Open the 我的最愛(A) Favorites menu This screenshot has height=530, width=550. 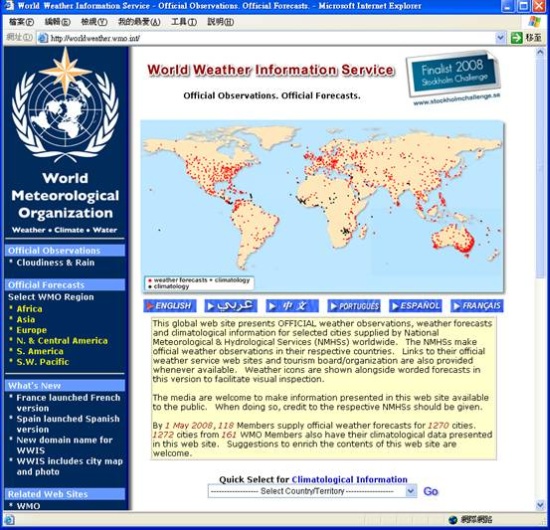click(x=139, y=22)
